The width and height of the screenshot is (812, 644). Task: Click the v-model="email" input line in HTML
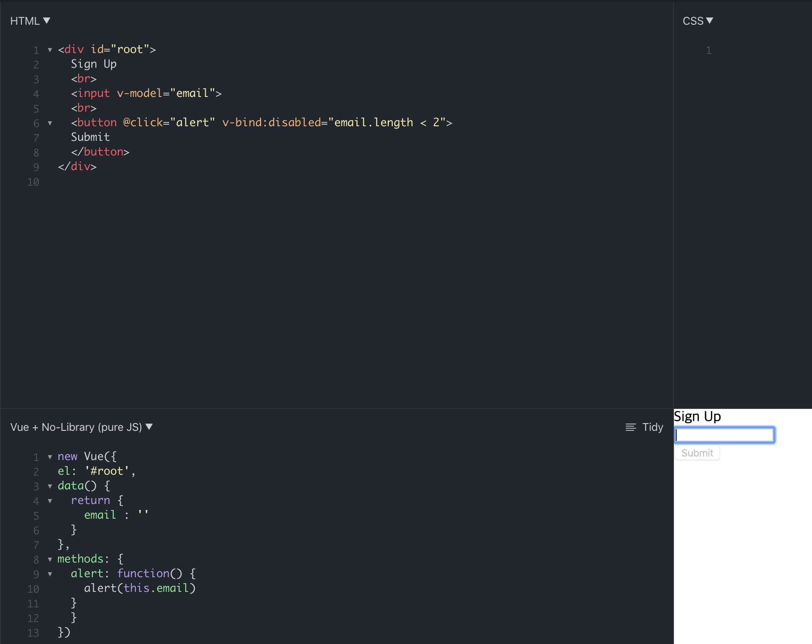pos(146,94)
